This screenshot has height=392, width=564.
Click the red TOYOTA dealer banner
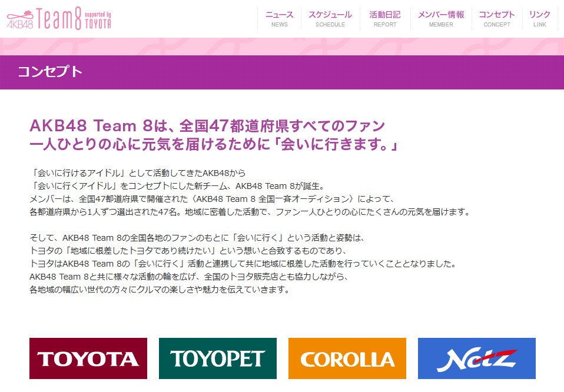point(88,358)
